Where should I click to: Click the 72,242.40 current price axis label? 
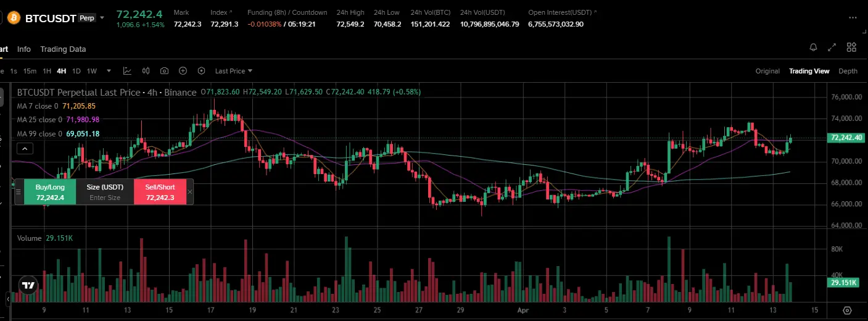846,138
